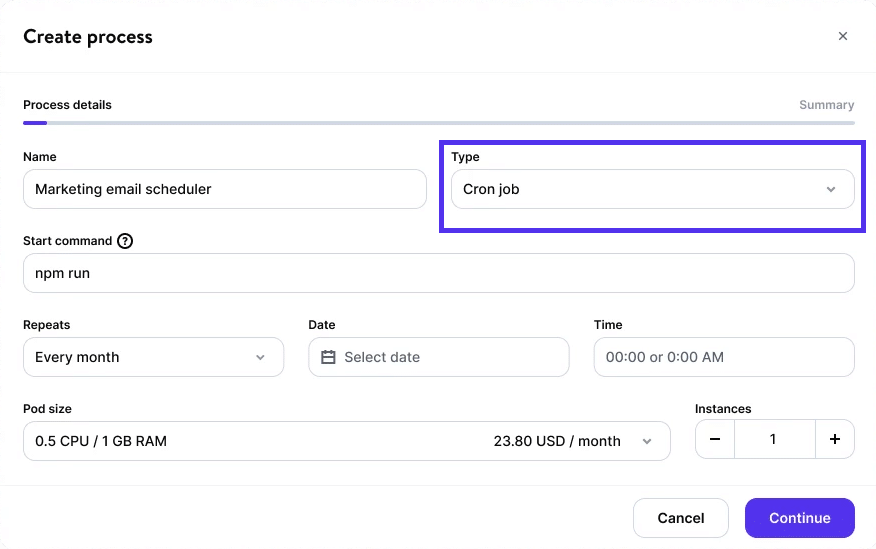Click the help icon beside Start command
Image resolution: width=876 pixels, height=549 pixels.
coord(125,241)
